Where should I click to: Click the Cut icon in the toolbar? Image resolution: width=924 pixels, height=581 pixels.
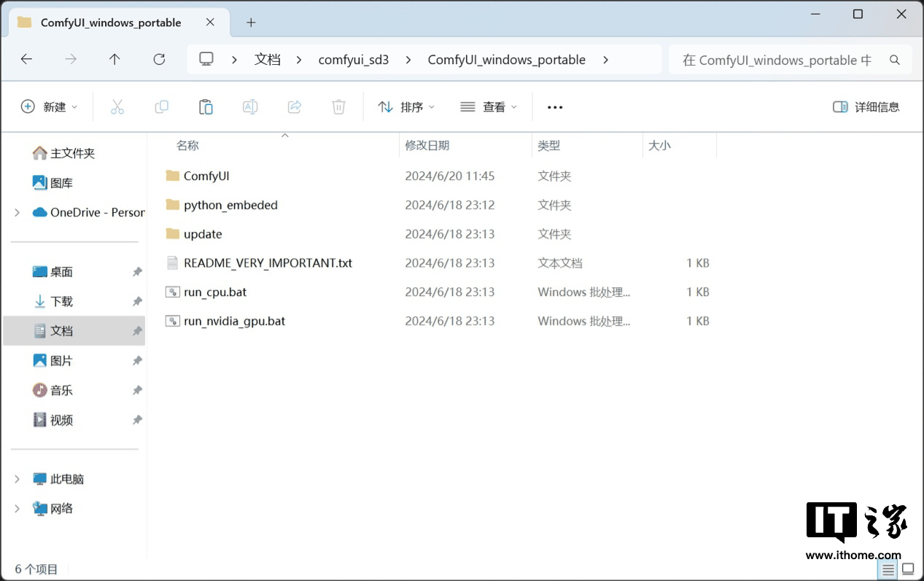tap(117, 106)
